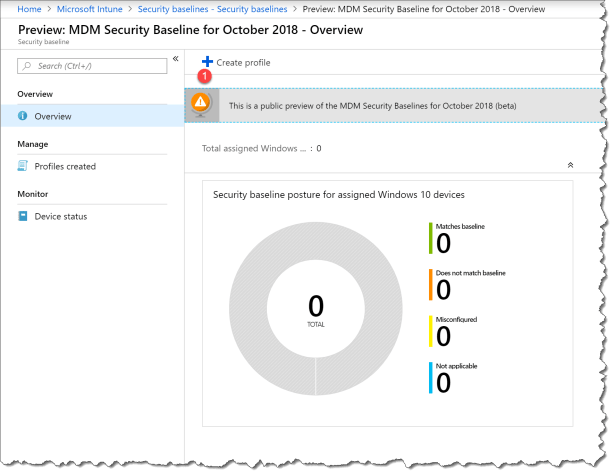Image resolution: width=615 pixels, height=475 pixels.
Task: Click the scroll icon beside Profiles created
Action: click(x=22, y=166)
